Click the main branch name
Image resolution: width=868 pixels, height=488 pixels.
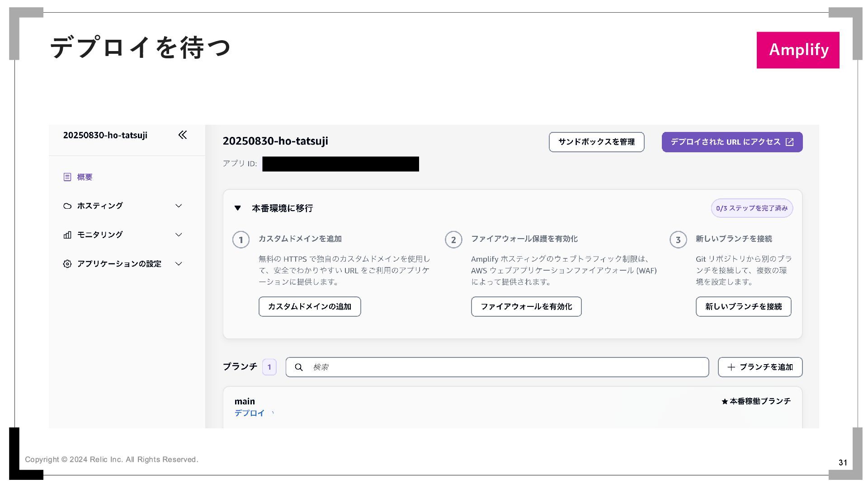(x=245, y=401)
